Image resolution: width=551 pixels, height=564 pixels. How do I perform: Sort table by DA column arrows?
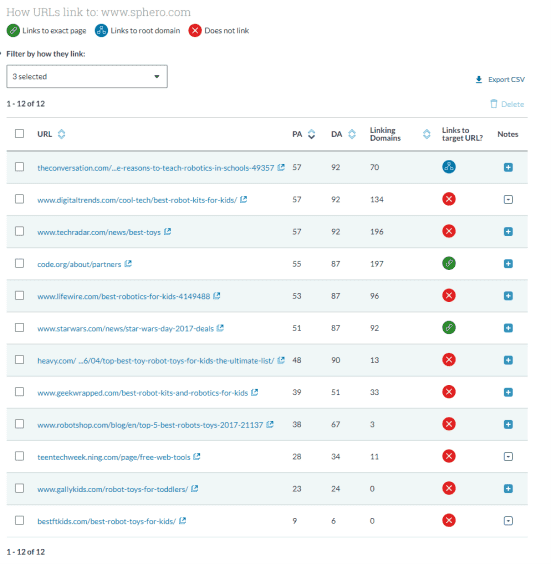coord(352,134)
